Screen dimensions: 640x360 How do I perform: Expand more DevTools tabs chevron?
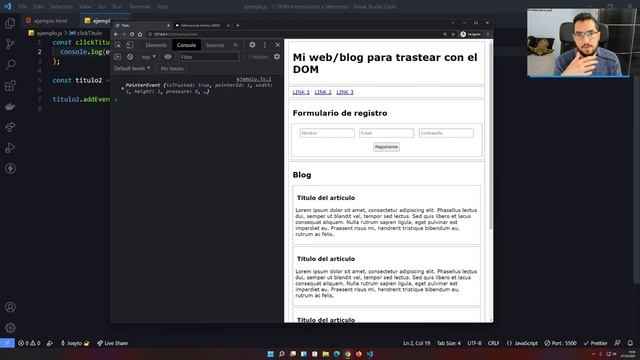(x=235, y=45)
